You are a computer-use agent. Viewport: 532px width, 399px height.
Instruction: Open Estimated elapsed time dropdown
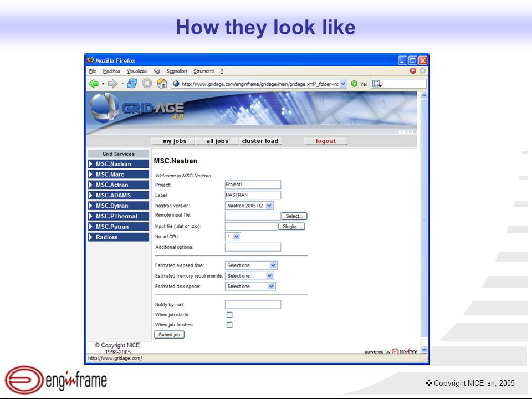pos(273,265)
